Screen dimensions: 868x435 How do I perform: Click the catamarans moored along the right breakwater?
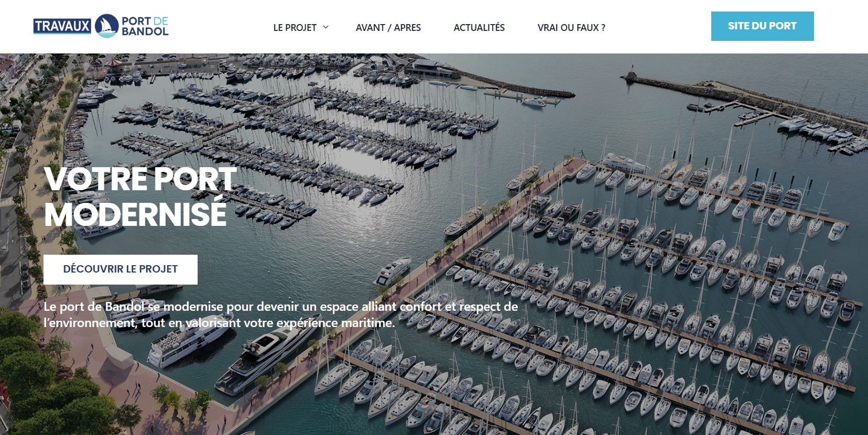pos(818,131)
